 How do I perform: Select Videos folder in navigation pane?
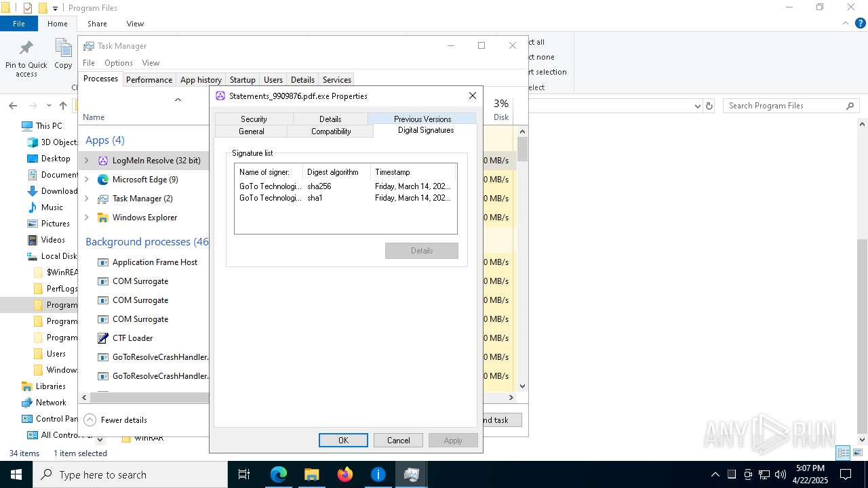(x=46, y=240)
